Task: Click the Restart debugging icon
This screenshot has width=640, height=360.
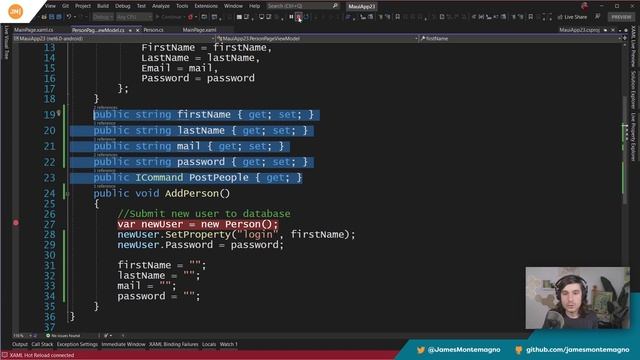Action: click(307, 17)
